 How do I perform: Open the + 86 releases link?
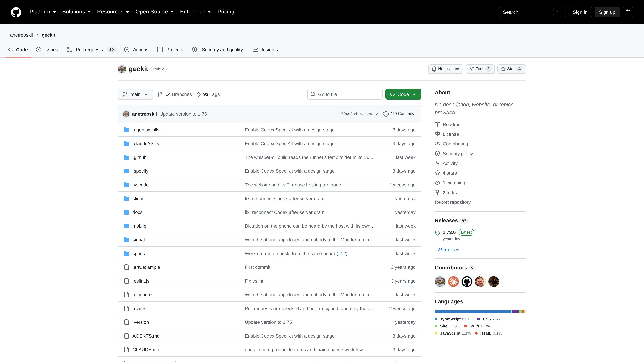(x=447, y=250)
